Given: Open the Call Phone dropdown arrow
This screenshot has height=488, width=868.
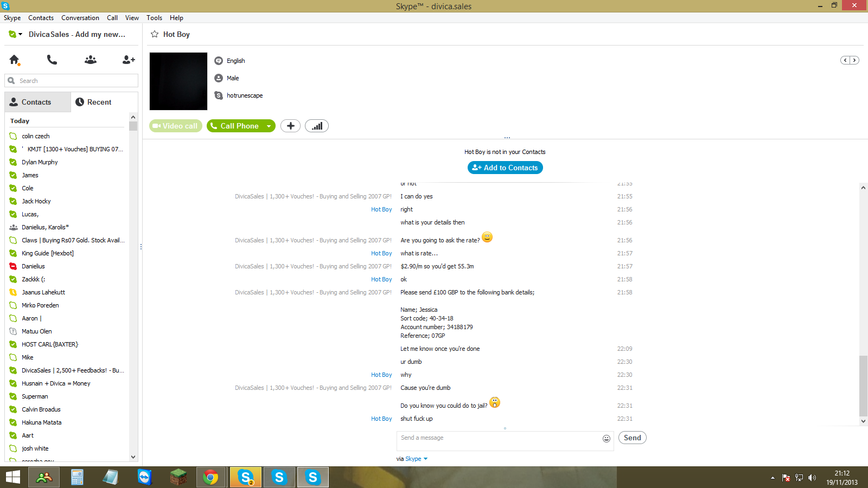Looking at the screenshot, I should pyautogui.click(x=269, y=126).
